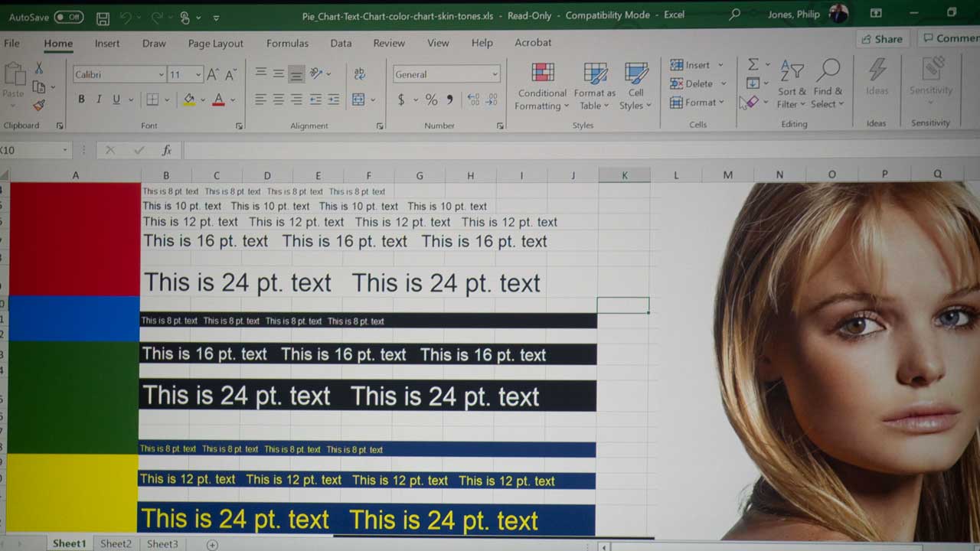Viewport: 980px width, 551px height.
Task: Open the Font dialog launcher
Action: tap(239, 126)
